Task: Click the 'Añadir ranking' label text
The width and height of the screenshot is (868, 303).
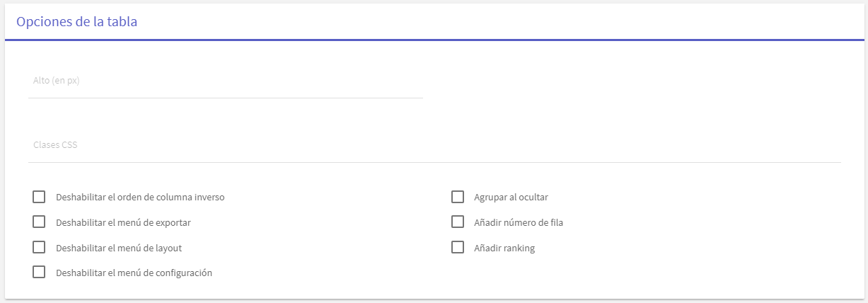Action: click(x=504, y=248)
